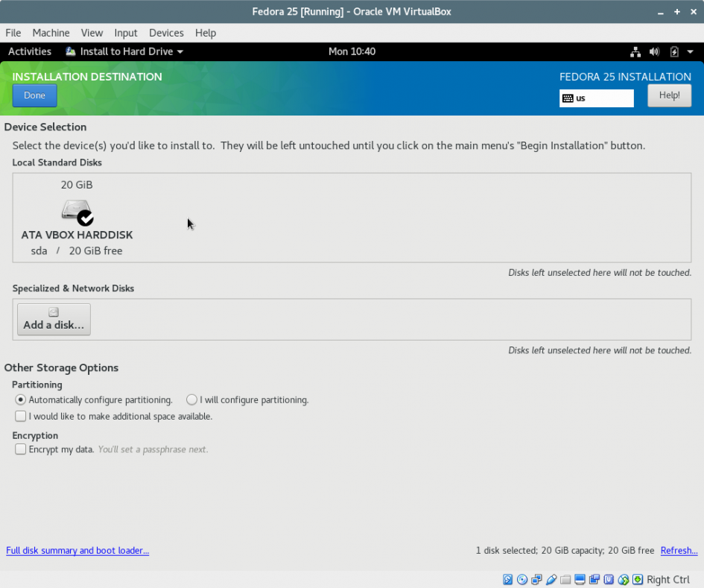
Task: Click the network icon in Fedora's top bar
Action: point(635,51)
